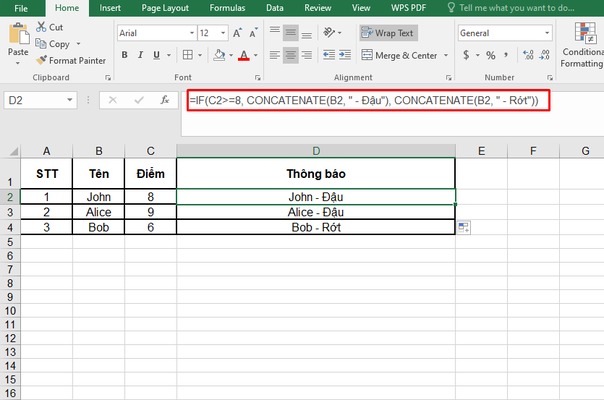Image resolution: width=604 pixels, height=400 pixels.
Task: Open the Arial font name dropdown
Action: [x=192, y=33]
